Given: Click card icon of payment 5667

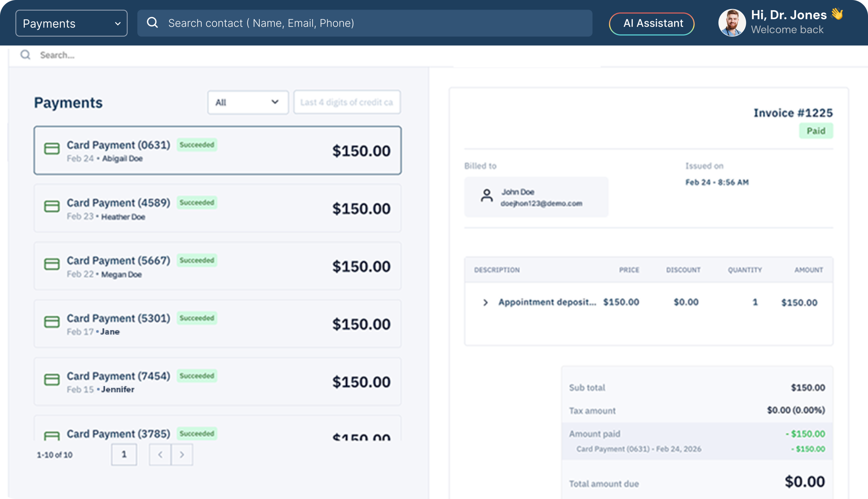Looking at the screenshot, I should (x=52, y=264).
